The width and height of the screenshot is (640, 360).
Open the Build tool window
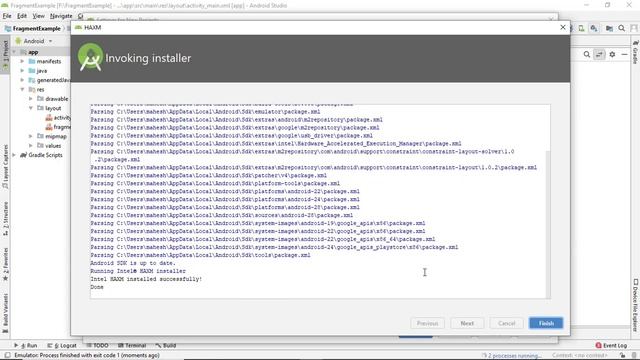point(166,345)
